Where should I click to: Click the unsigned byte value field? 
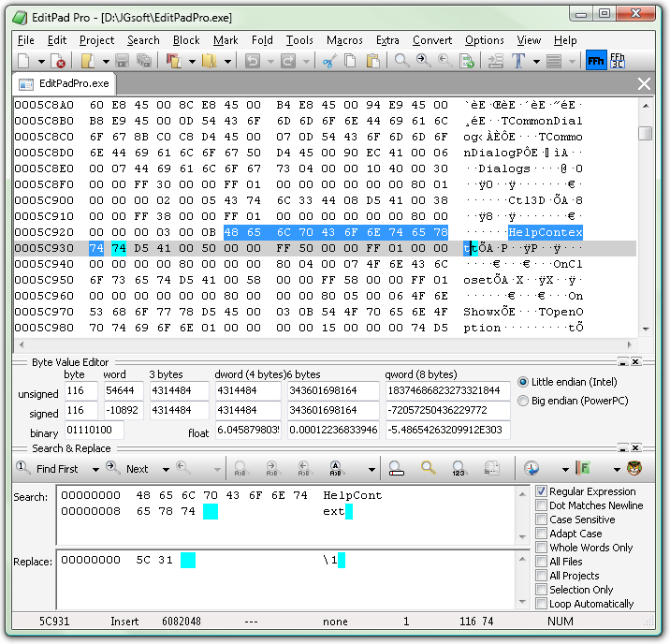pos(81,390)
